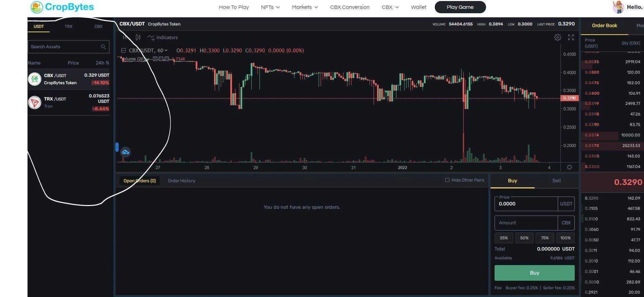The width and height of the screenshot is (644, 297).
Task: Set amount to 75%
Action: coord(545,238)
